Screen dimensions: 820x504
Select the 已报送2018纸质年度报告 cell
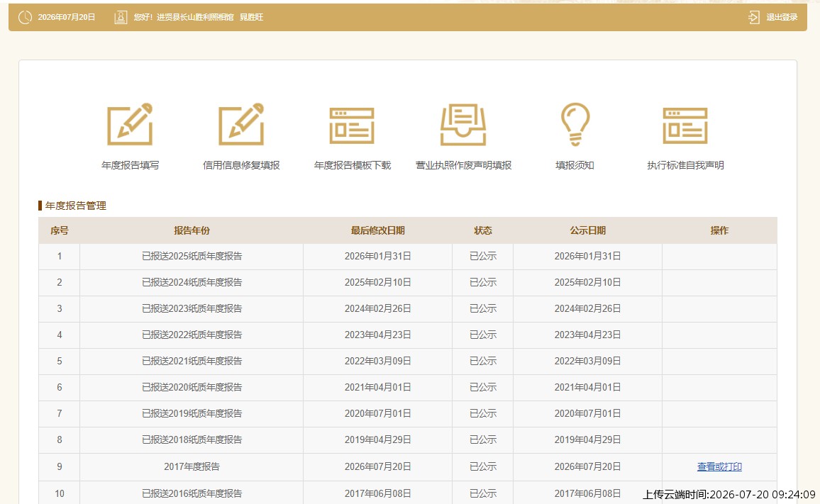[x=192, y=439]
